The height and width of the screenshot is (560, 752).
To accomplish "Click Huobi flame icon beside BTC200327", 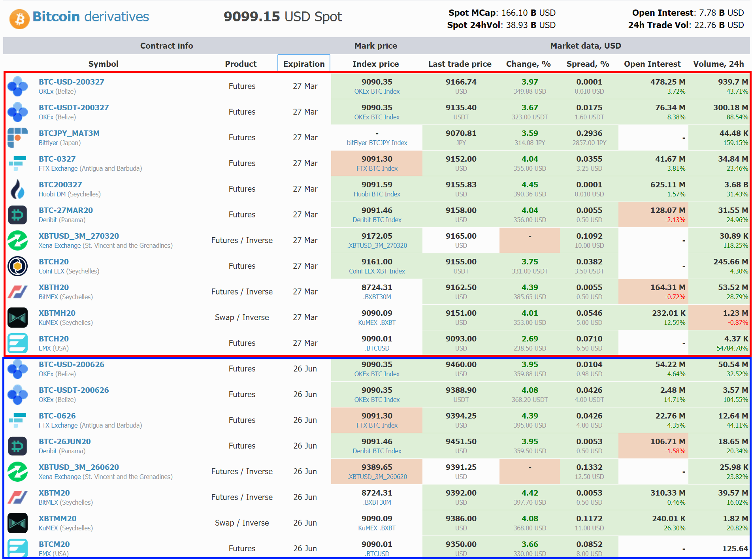I will click(x=17, y=189).
